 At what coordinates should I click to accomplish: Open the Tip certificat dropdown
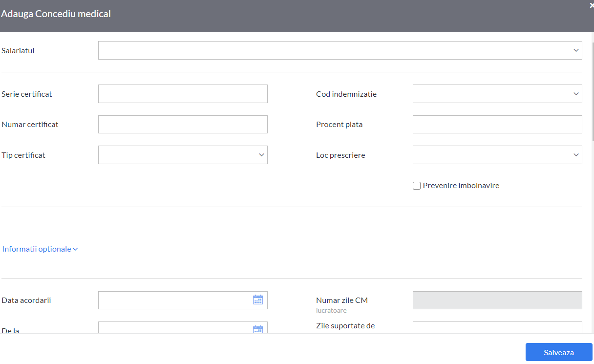[x=183, y=155]
